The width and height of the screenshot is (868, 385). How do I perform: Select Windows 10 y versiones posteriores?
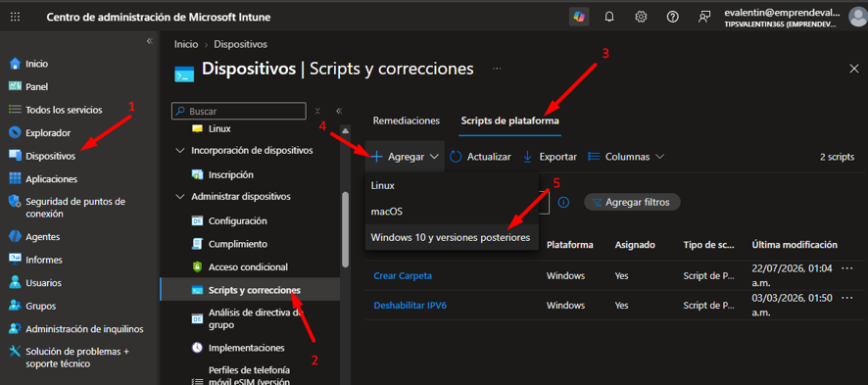[451, 237]
